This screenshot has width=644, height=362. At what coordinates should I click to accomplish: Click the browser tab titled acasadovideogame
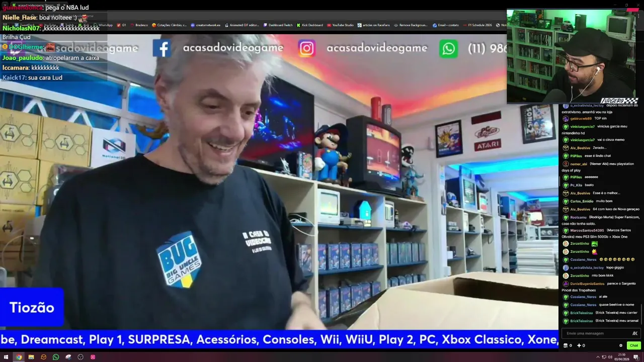coord(35,5)
